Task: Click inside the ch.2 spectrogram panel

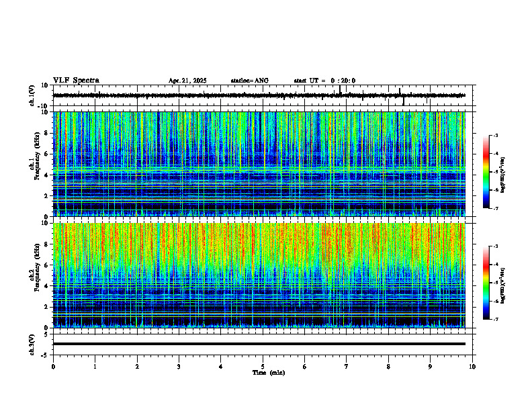Action: coord(259,275)
